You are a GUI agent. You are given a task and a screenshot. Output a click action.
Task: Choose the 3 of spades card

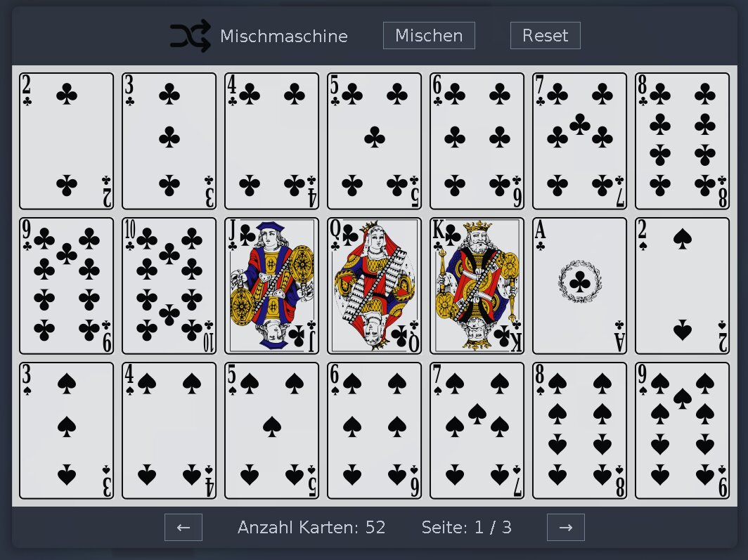66,431
